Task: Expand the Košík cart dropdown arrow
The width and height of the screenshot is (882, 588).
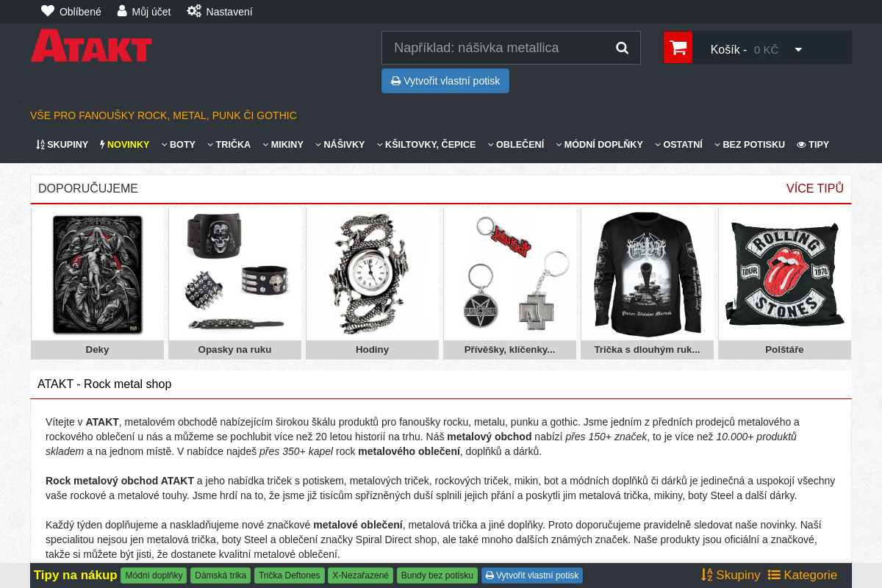Action: click(x=798, y=49)
